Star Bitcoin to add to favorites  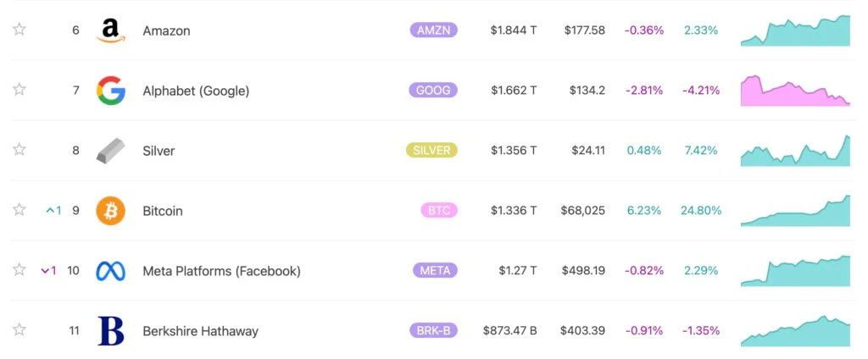point(19,210)
